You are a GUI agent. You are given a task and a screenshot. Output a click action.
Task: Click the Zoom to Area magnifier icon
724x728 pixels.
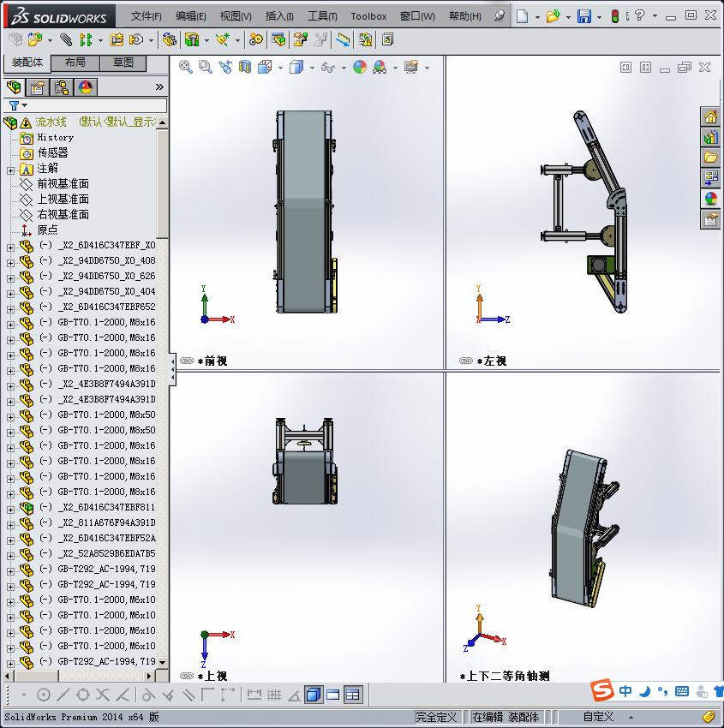tap(206, 67)
